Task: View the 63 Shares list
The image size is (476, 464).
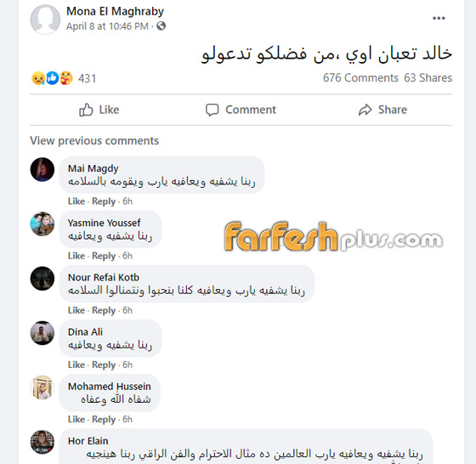Action: [428, 78]
